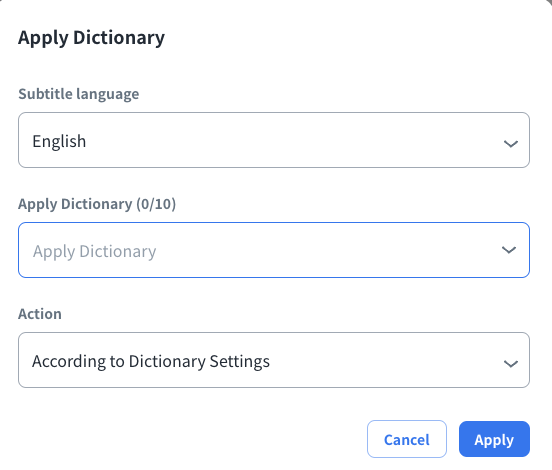Expand the empty Apply Dictionary combo box
Image resolution: width=552 pixels, height=470 pixels.
tap(274, 250)
